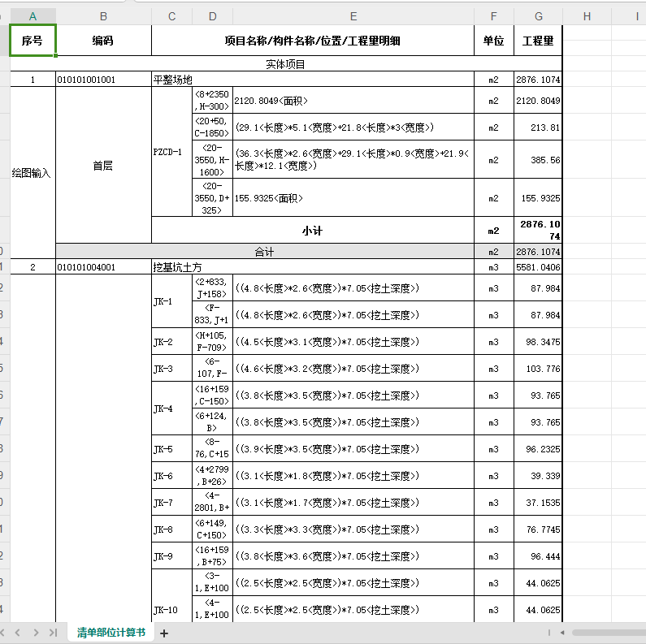Select quantity cell 103.776
Screen dimensions: 646x644
coord(538,369)
